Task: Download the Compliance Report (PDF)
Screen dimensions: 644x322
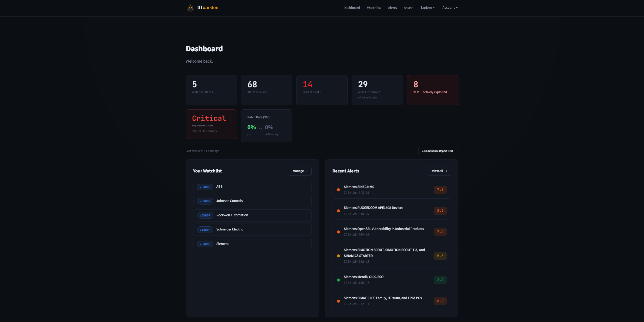Action: pyautogui.click(x=438, y=151)
